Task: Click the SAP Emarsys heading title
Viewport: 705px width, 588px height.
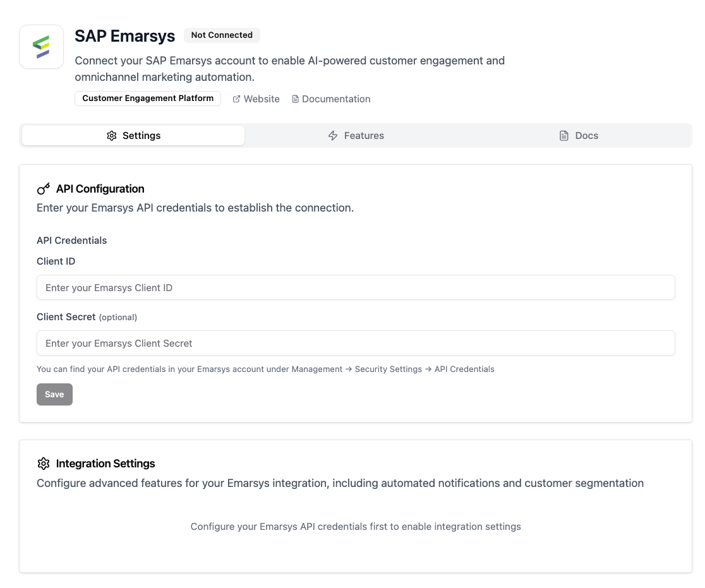Action: [125, 36]
